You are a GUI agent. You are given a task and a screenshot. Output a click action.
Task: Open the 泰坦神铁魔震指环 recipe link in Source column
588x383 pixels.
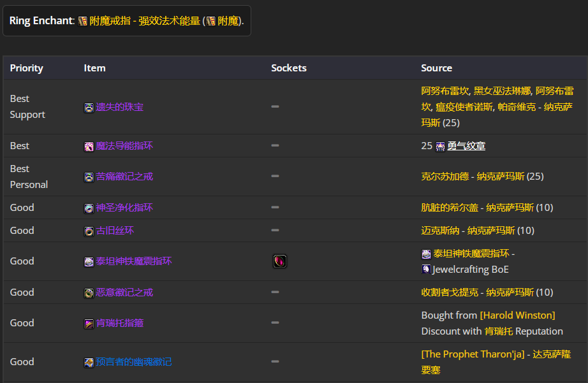pyautogui.click(x=471, y=254)
